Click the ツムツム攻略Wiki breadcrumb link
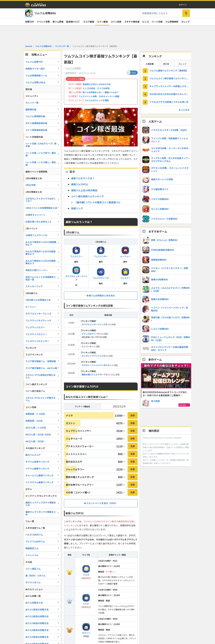This screenshot has width=215, height=644. click(x=43, y=46)
